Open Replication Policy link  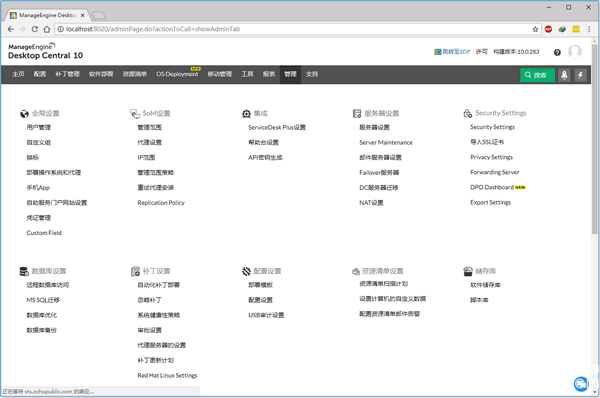tap(161, 203)
